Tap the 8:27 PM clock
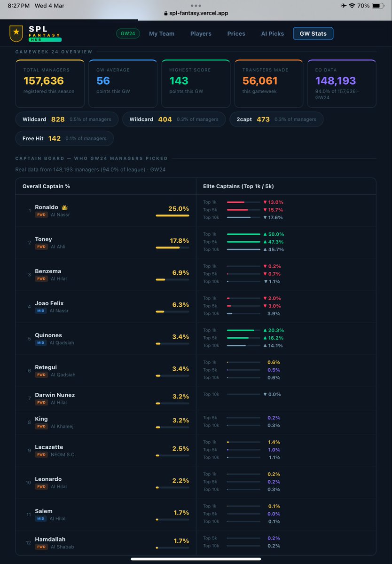This screenshot has width=392, height=564. click(x=19, y=6)
